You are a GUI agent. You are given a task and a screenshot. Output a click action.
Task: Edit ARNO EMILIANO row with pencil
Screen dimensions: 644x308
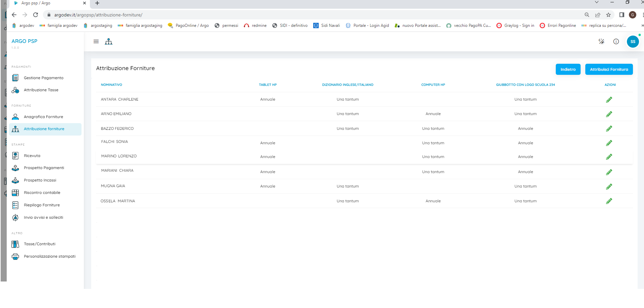tap(609, 114)
